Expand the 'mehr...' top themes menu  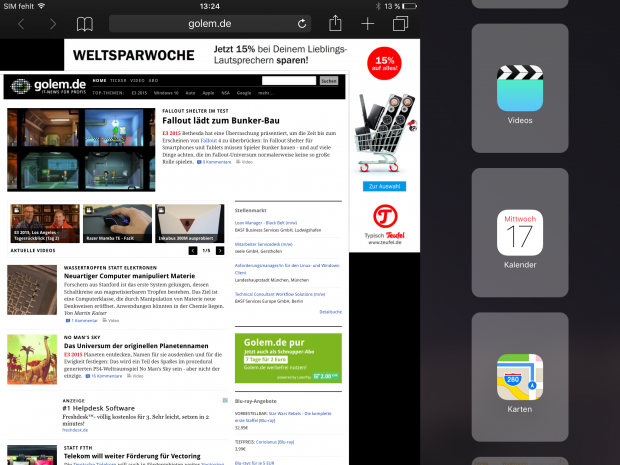point(265,93)
